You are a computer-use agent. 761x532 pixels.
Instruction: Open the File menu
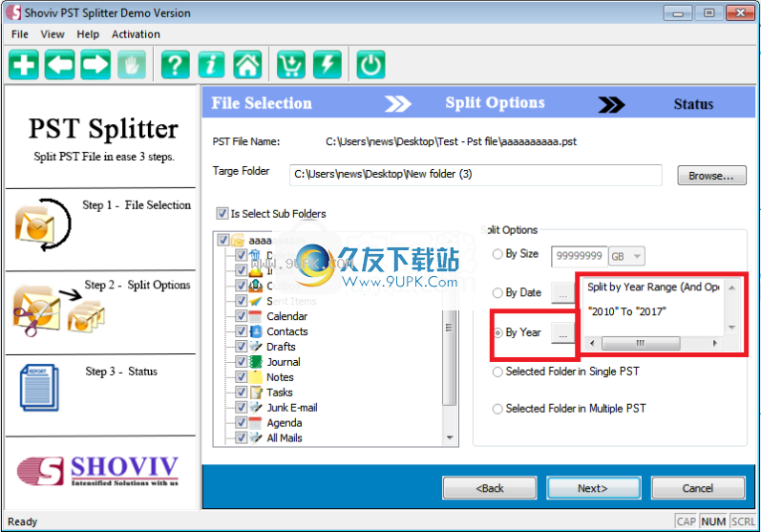tap(20, 34)
